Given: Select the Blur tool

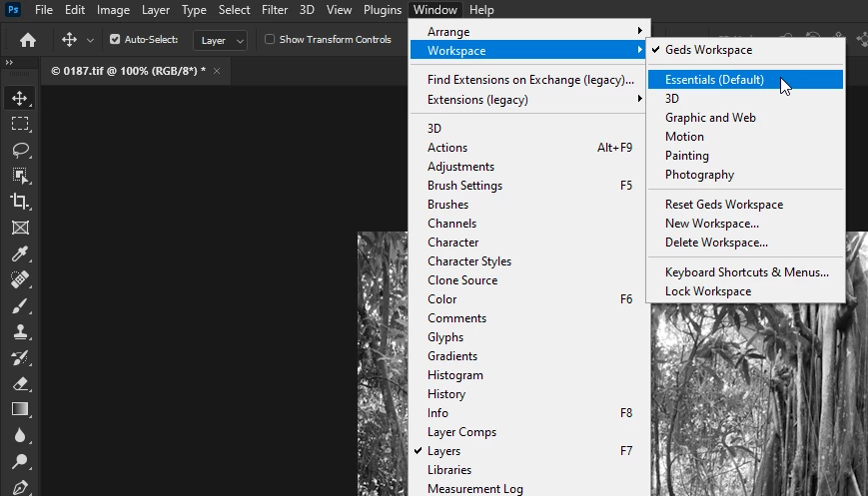Looking at the screenshot, I should coord(20,435).
